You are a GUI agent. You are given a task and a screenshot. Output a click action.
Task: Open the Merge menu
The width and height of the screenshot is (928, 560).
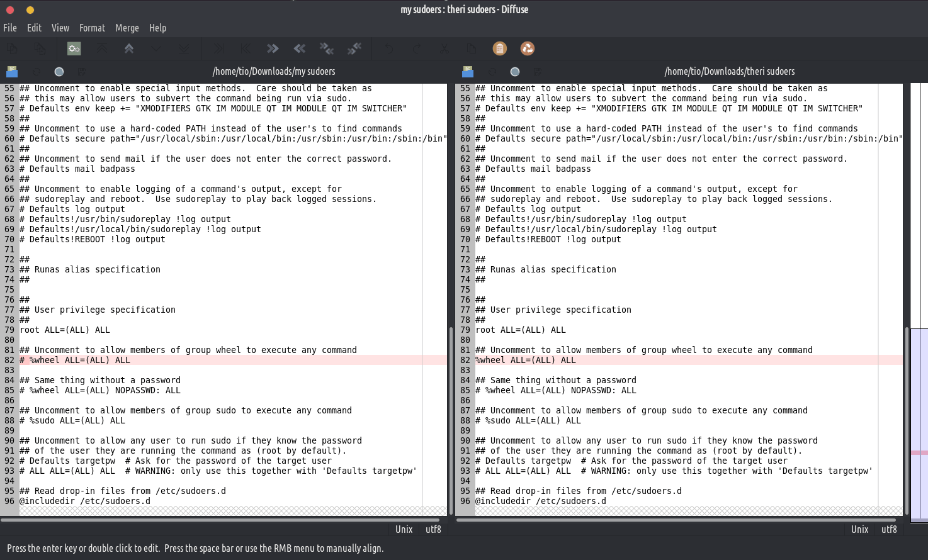(127, 28)
